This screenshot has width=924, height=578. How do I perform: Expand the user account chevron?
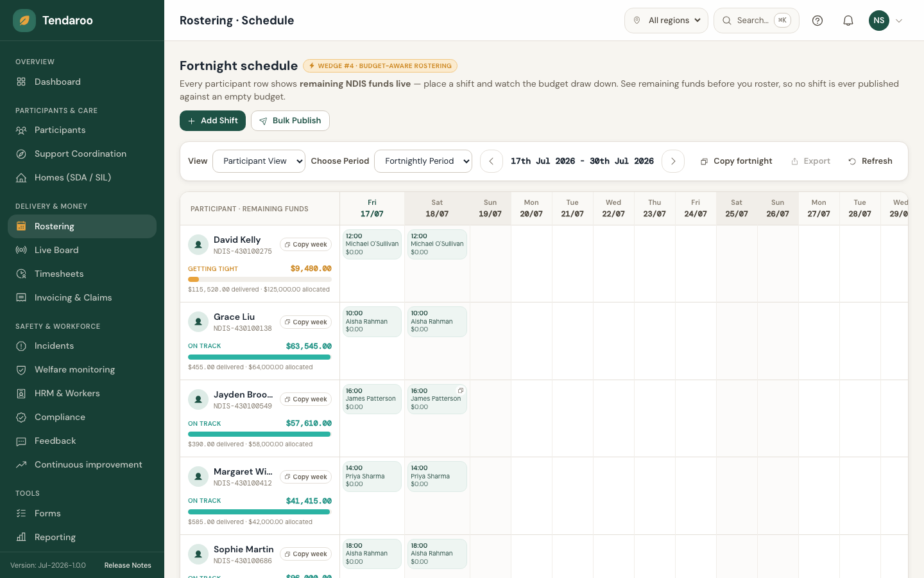click(899, 21)
